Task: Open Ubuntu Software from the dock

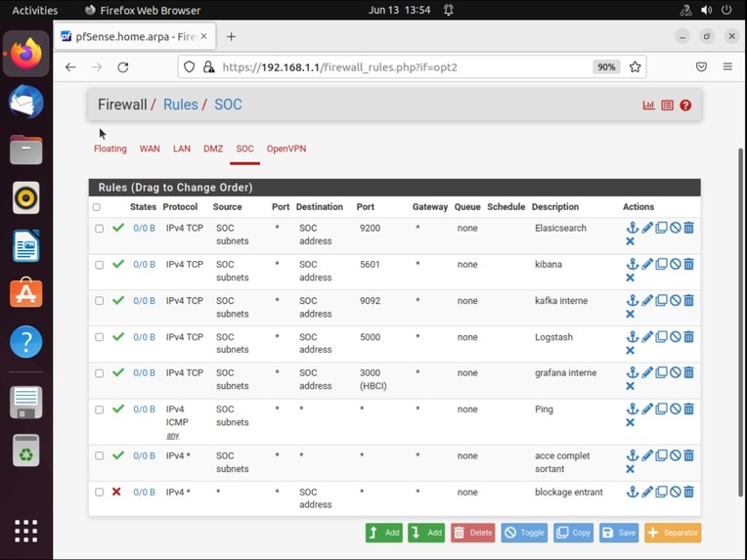Action: (26, 292)
